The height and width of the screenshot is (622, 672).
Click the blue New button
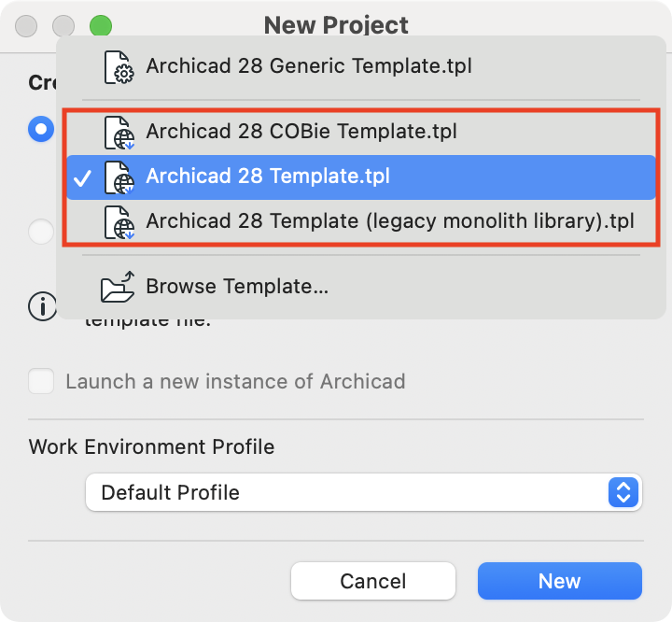(x=560, y=581)
